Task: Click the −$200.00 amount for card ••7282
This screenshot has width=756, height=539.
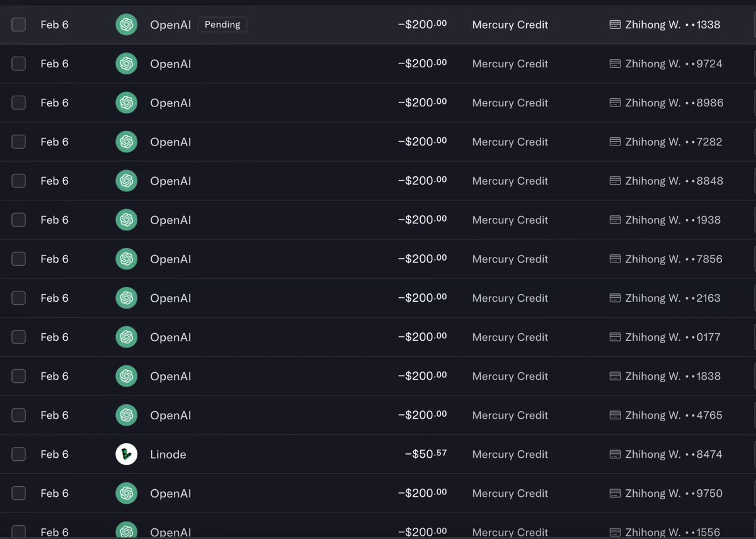Action: tap(423, 142)
